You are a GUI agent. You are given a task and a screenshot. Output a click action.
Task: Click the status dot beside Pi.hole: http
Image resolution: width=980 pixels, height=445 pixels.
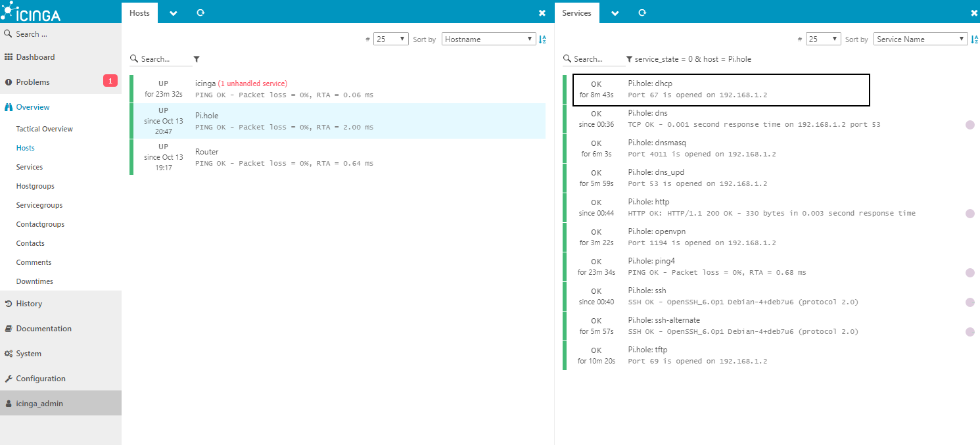(x=970, y=213)
